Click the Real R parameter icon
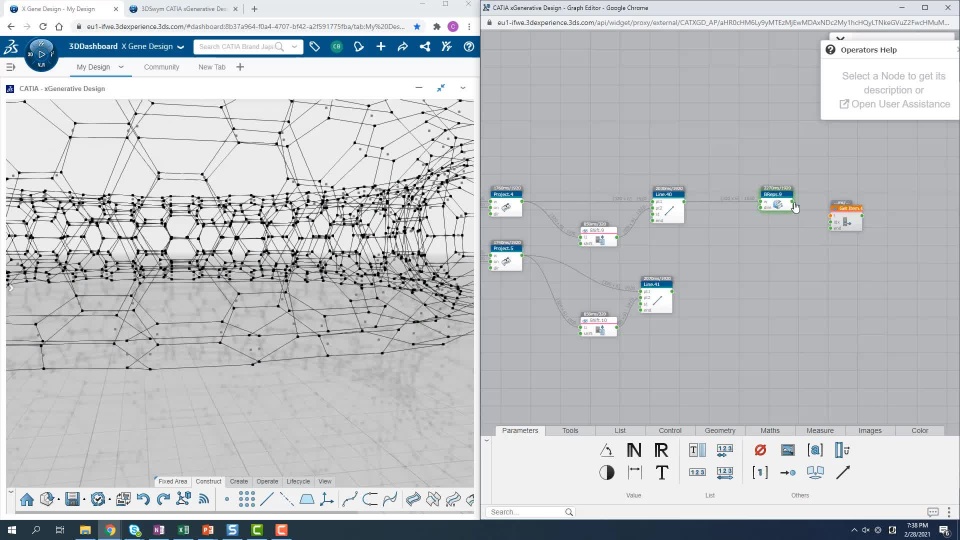Viewport: 960px width, 540px height. [x=661, y=450]
